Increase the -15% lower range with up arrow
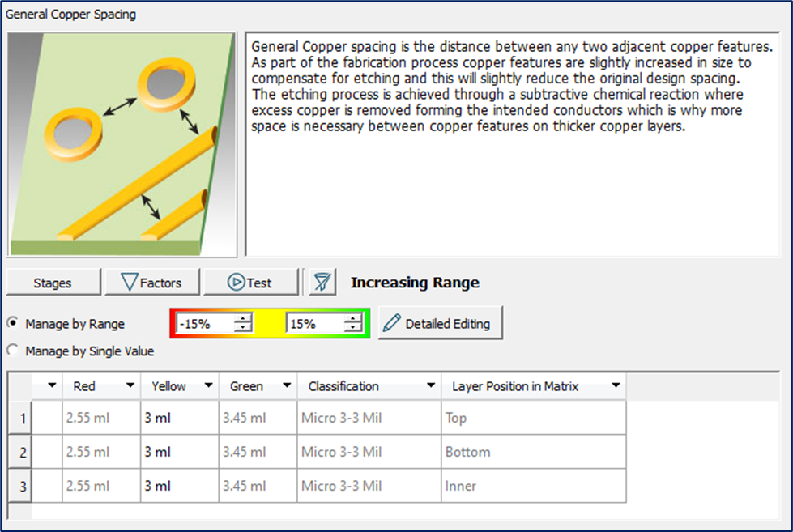The width and height of the screenshot is (793, 532). (x=243, y=319)
